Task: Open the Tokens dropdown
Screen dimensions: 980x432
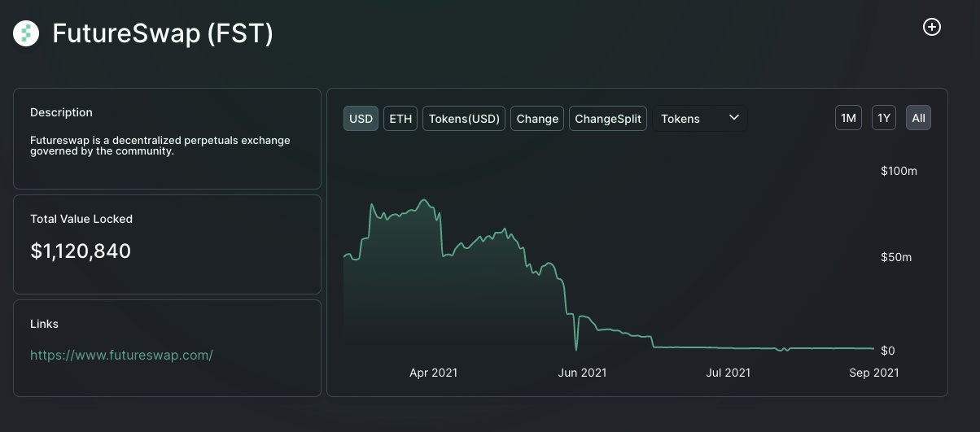Action: (x=700, y=118)
